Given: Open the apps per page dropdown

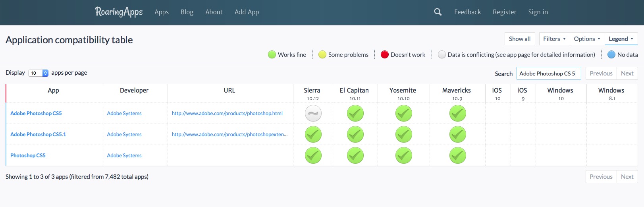Looking at the screenshot, I should (38, 73).
